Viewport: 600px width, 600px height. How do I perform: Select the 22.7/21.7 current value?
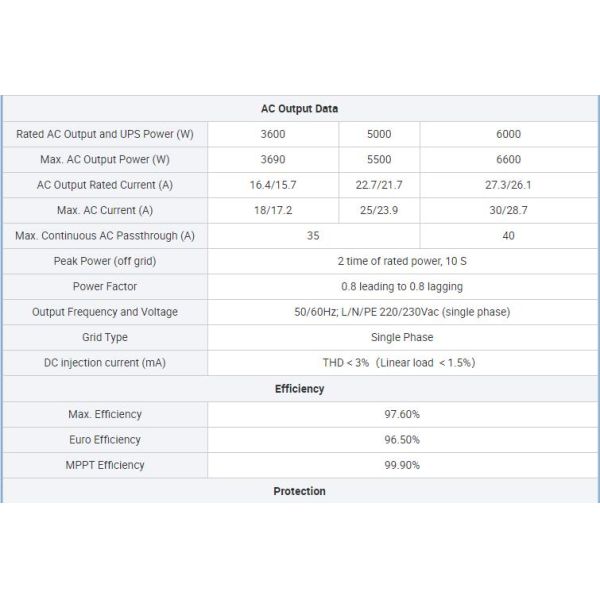tap(379, 185)
